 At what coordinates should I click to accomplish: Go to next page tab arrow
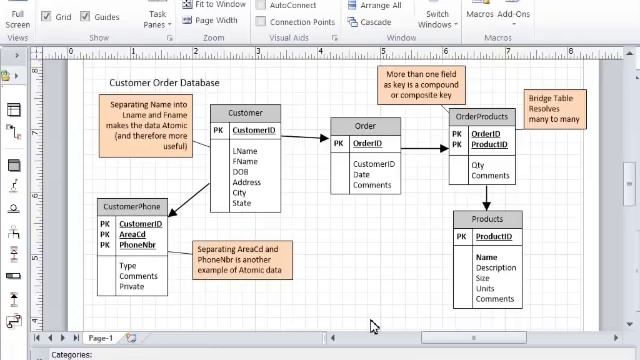(62, 338)
